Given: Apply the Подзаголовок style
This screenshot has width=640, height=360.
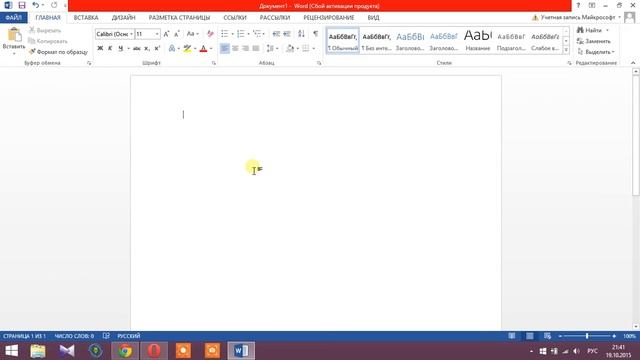Looking at the screenshot, I should coord(511,41).
